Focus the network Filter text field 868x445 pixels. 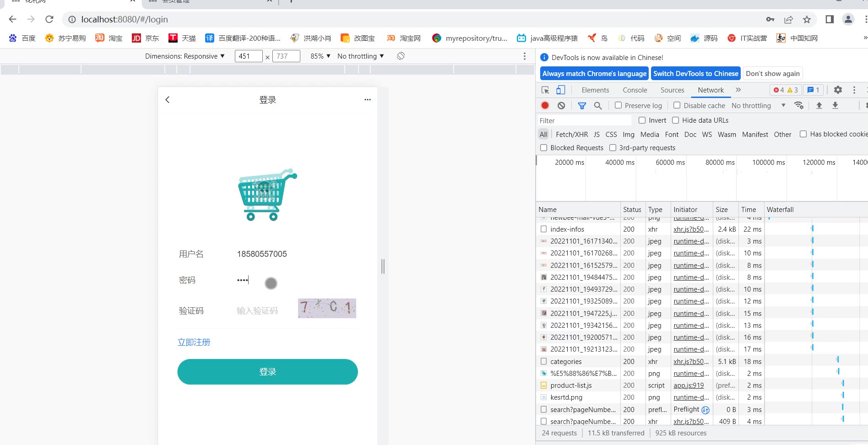tap(584, 120)
